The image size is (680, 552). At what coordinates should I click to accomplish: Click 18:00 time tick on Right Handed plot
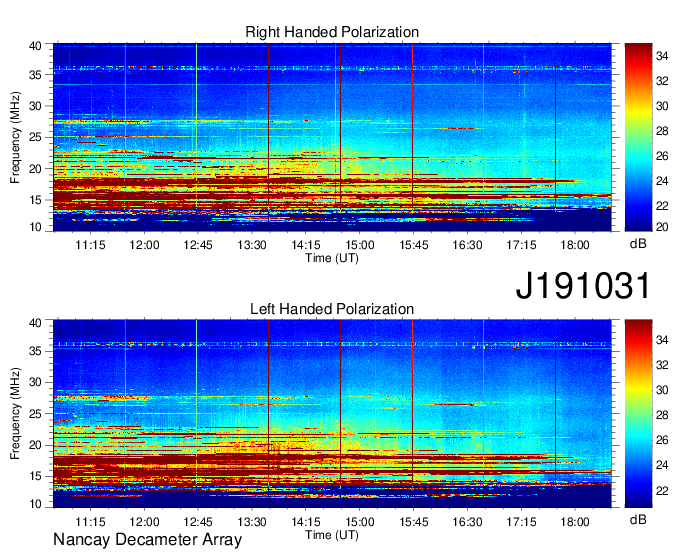[575, 245]
